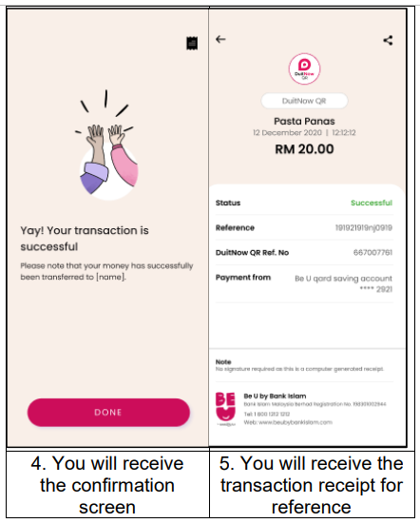Tap the 12 December 2020 date line
The image size is (420, 523).
(x=304, y=133)
